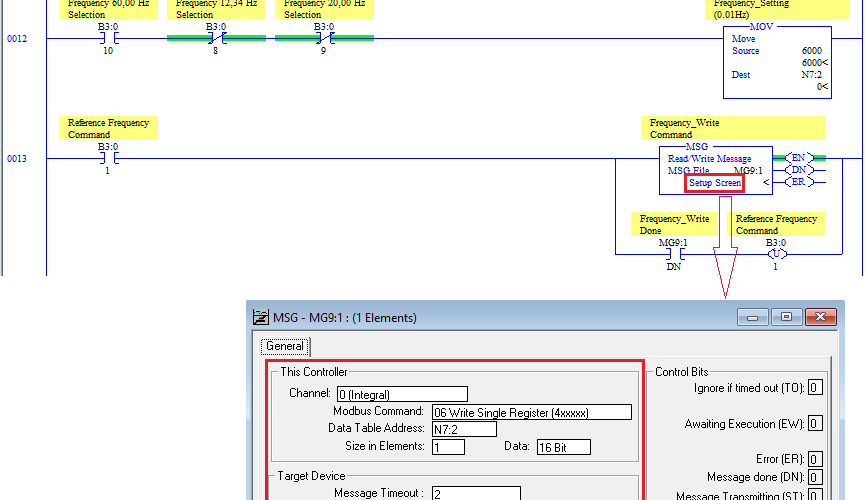Maximize the MSG - MG9:1 dialog
The image size is (867, 500).
pos(786,317)
